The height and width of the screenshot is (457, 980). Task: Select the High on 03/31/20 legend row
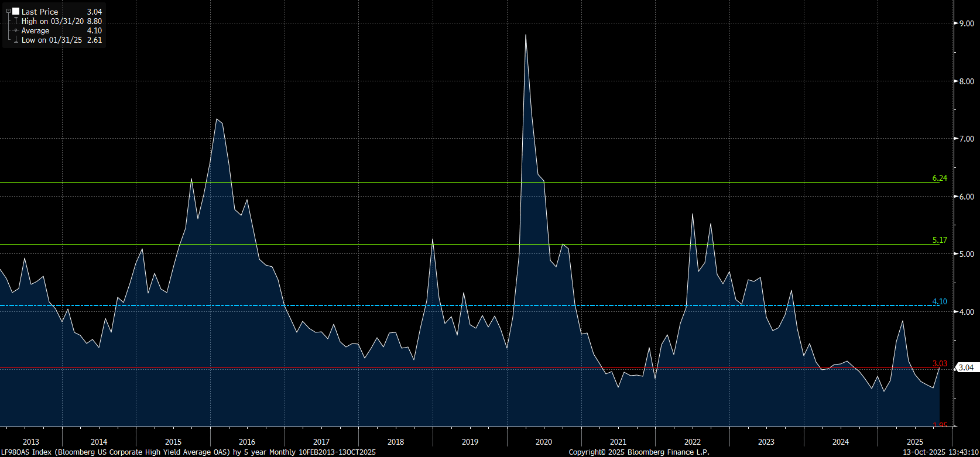(x=59, y=21)
